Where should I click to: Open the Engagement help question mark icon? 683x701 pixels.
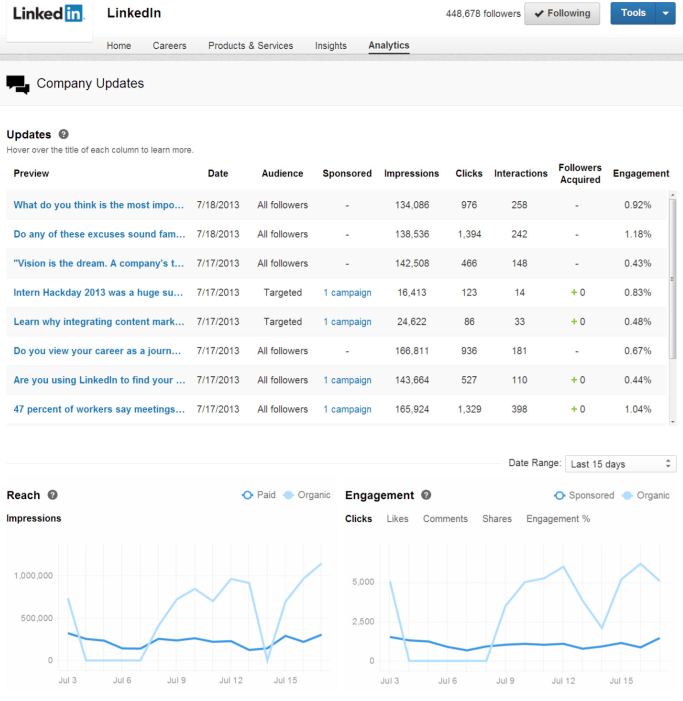(x=426, y=495)
